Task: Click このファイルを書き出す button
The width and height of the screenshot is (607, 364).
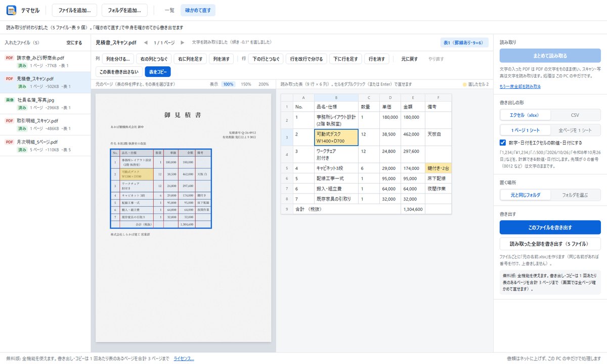Action: (x=550, y=227)
